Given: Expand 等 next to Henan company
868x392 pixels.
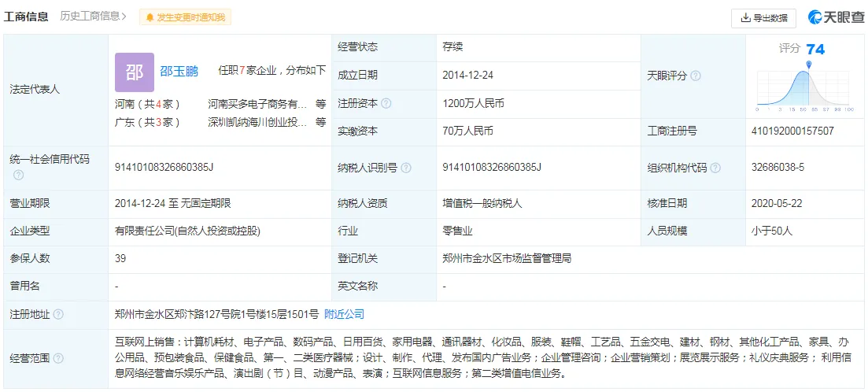Looking at the screenshot, I should pyautogui.click(x=320, y=104).
